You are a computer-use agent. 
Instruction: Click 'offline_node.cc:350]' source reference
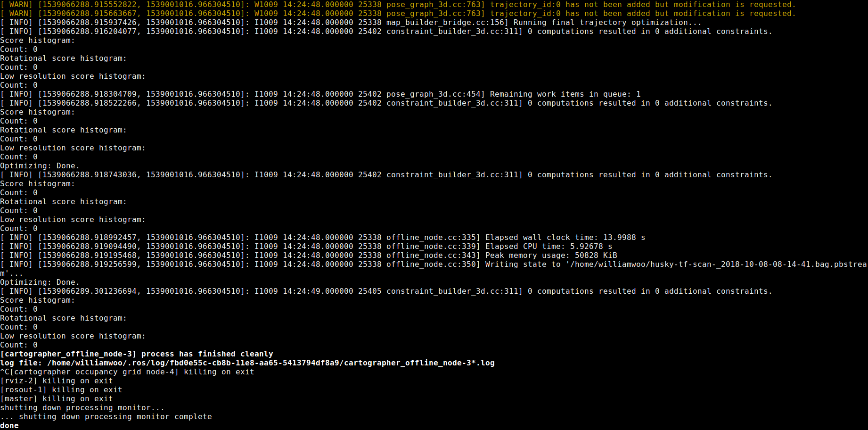(434, 265)
